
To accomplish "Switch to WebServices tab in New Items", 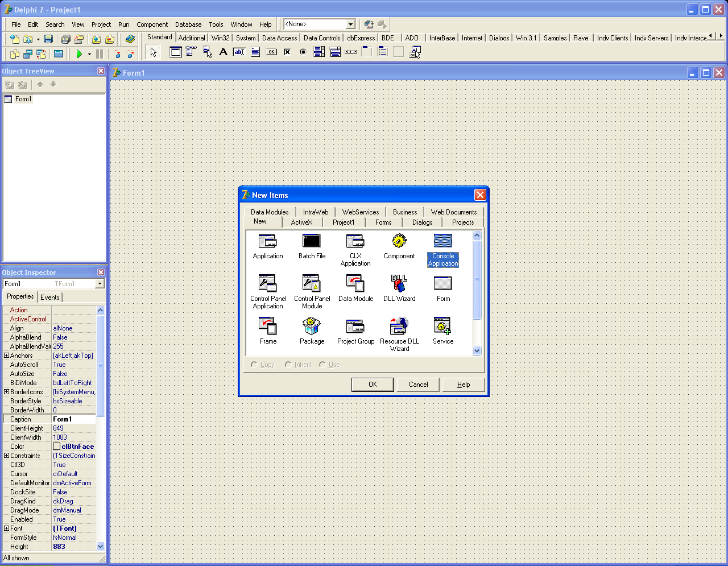I will pos(361,212).
